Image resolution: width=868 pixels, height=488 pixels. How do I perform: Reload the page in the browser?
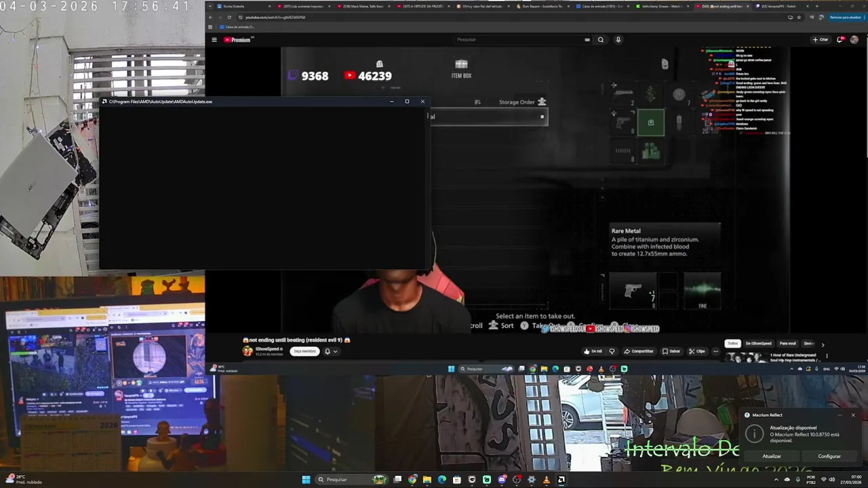click(229, 17)
